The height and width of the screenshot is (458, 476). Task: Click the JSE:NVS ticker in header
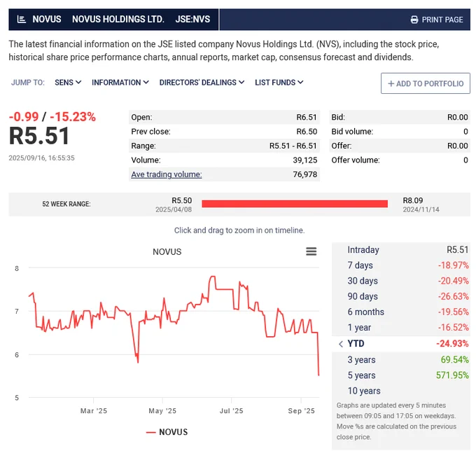click(192, 20)
